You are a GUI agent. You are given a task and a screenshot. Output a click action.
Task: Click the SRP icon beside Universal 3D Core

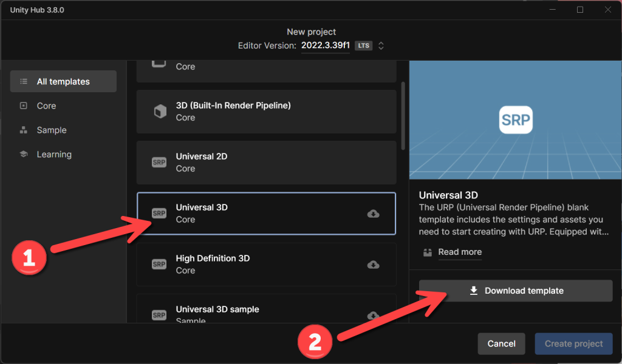(159, 214)
